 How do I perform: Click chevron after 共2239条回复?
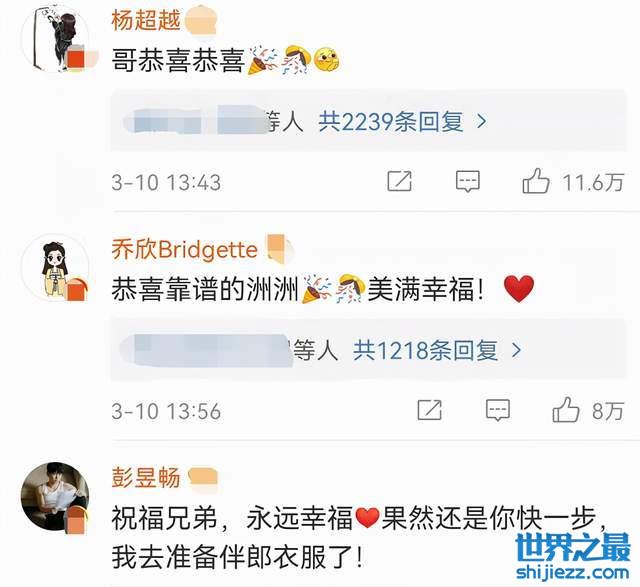click(x=482, y=121)
